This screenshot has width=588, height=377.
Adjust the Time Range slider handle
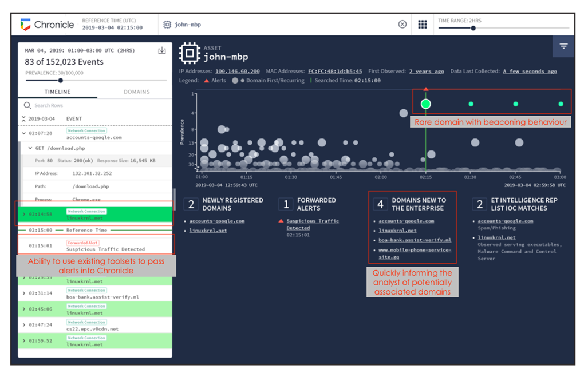click(473, 28)
